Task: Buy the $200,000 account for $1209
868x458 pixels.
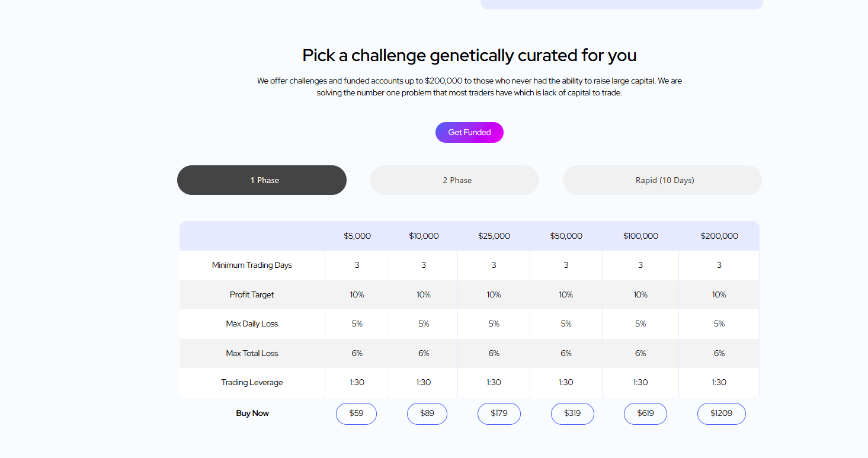Action: click(721, 414)
